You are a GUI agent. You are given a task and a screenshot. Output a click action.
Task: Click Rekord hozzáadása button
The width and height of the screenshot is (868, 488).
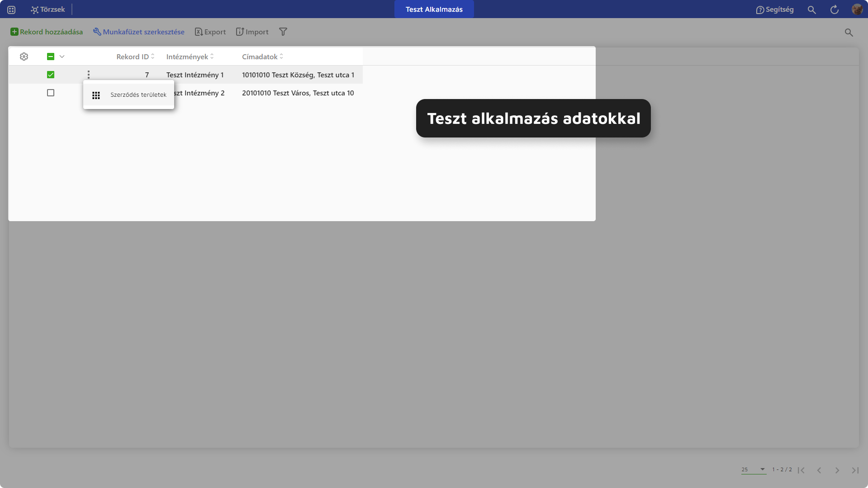47,32
